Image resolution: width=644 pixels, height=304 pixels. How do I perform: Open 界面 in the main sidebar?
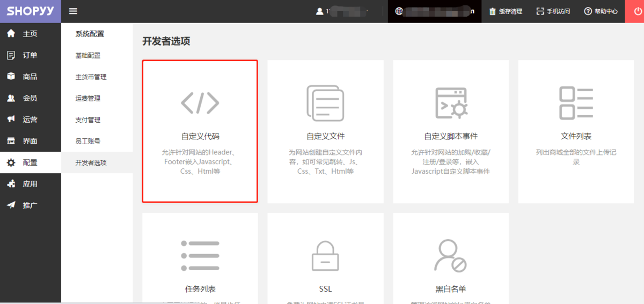30,141
